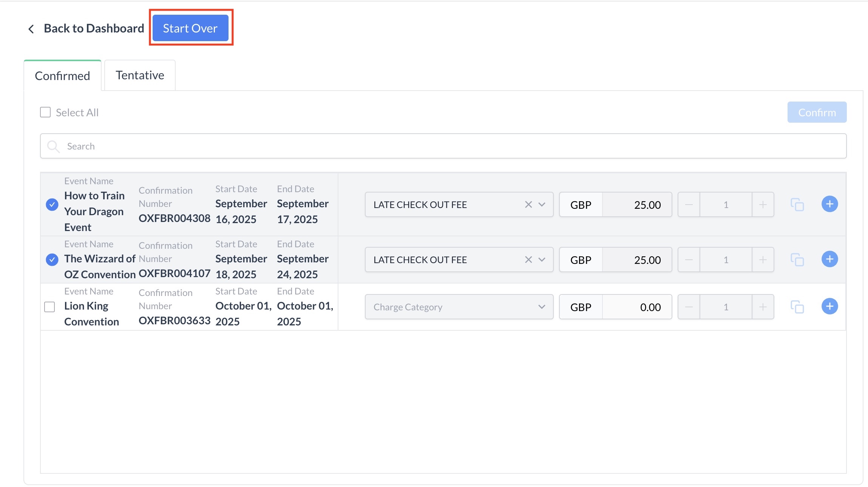Increase quantity for Lion King Convention
This screenshot has width=868, height=487.
coord(763,307)
